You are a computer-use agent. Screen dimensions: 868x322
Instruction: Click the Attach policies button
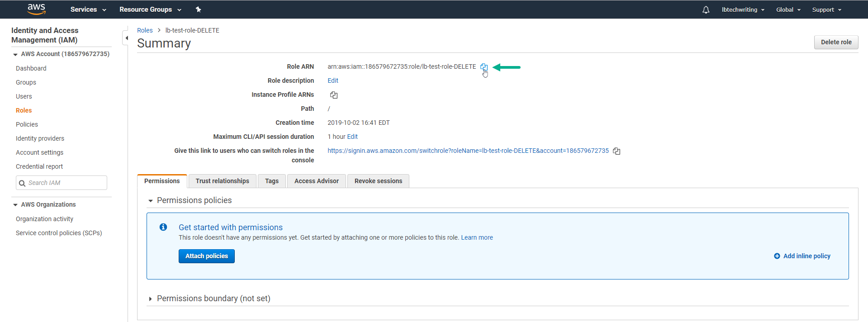[x=207, y=256]
